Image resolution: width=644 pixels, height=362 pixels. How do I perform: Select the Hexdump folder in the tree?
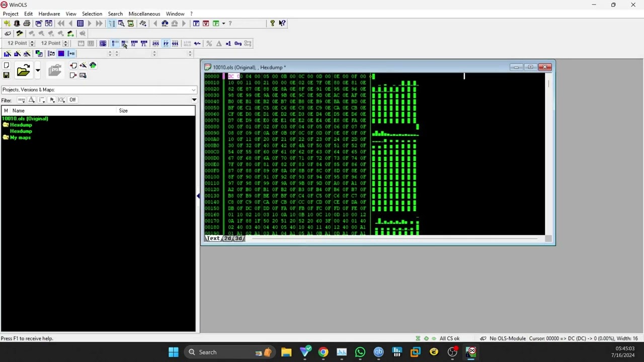click(17, 125)
